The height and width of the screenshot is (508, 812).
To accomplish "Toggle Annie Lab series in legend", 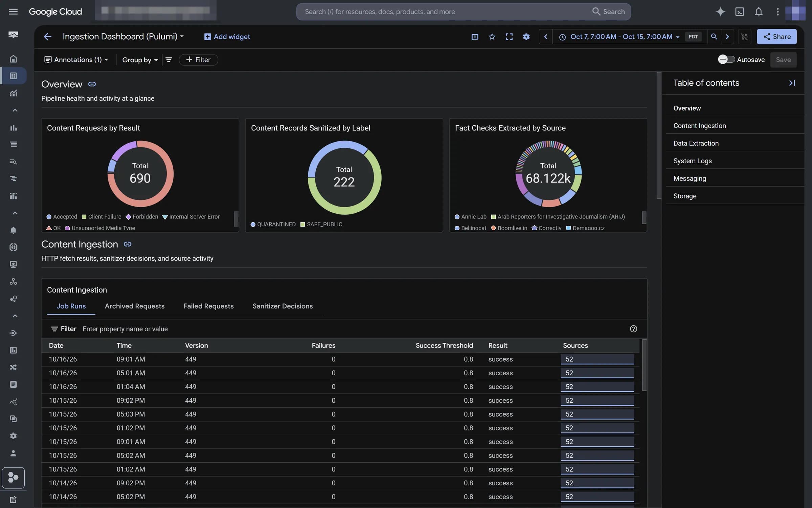I will point(470,217).
